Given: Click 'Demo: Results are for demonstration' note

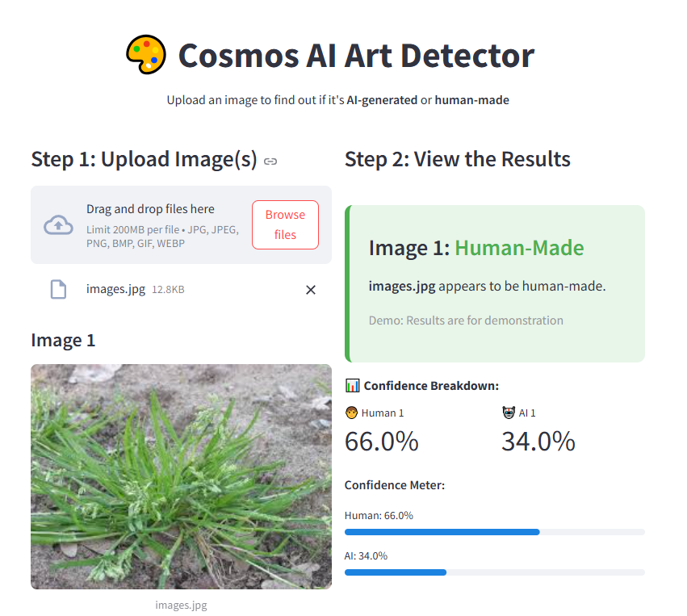Looking at the screenshot, I should [466, 321].
